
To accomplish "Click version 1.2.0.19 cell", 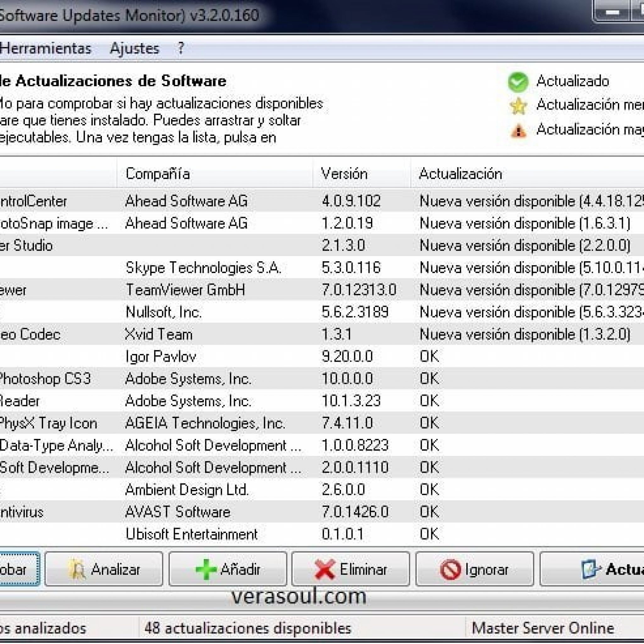I will tap(347, 223).
